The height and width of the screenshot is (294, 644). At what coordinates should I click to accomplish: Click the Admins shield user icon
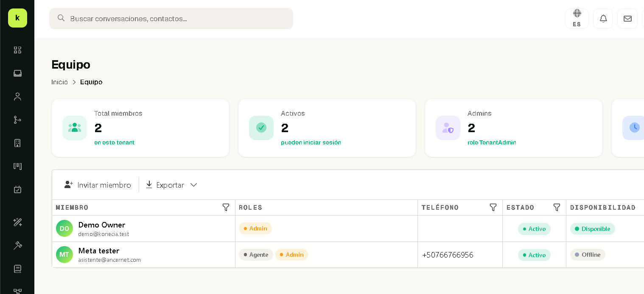pyautogui.click(x=448, y=128)
